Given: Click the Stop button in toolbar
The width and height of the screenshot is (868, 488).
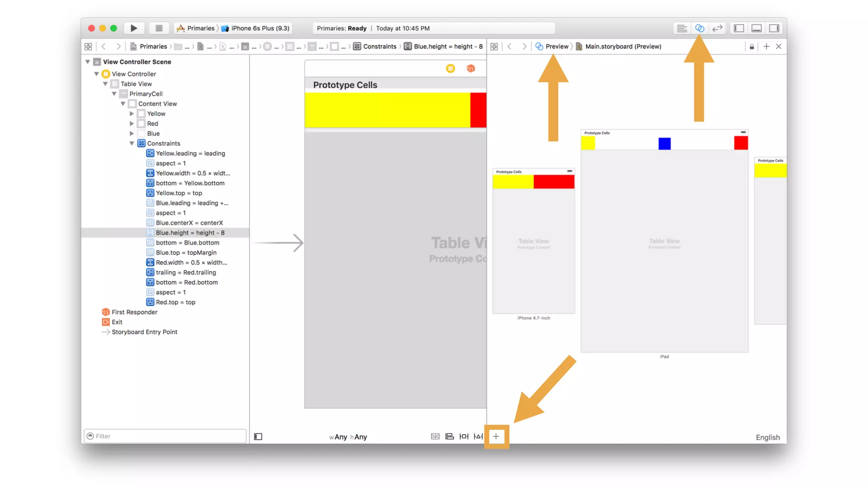Looking at the screenshot, I should 159,28.
